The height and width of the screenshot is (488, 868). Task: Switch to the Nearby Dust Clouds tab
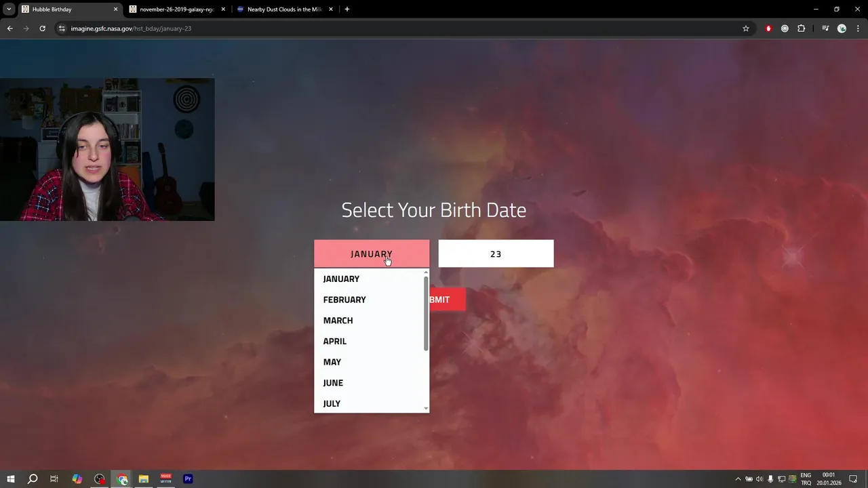coord(285,9)
